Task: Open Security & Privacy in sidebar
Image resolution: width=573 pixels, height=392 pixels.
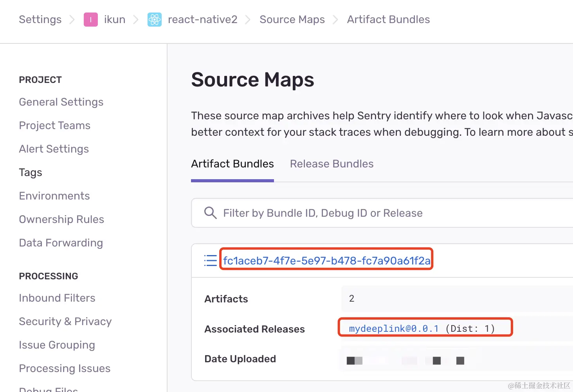Action: tap(65, 322)
